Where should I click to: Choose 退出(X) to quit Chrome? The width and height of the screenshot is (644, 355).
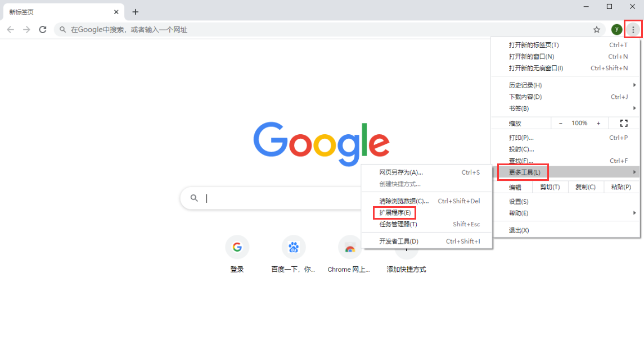(566, 230)
